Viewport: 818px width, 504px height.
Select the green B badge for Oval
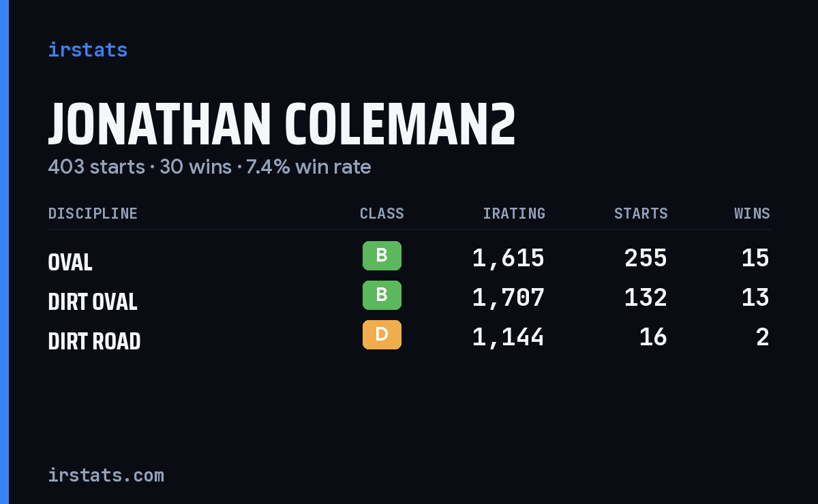(x=382, y=256)
